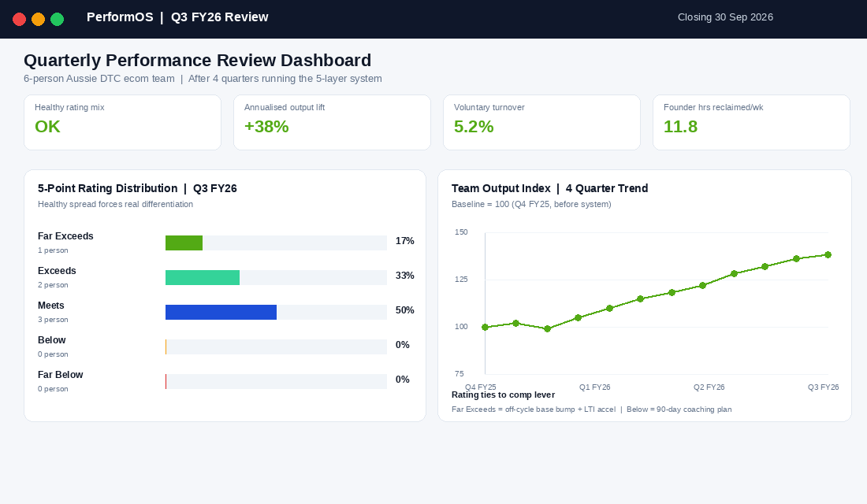Click the 1 person count under Far Exceeds
The image size is (867, 504).
53,250
